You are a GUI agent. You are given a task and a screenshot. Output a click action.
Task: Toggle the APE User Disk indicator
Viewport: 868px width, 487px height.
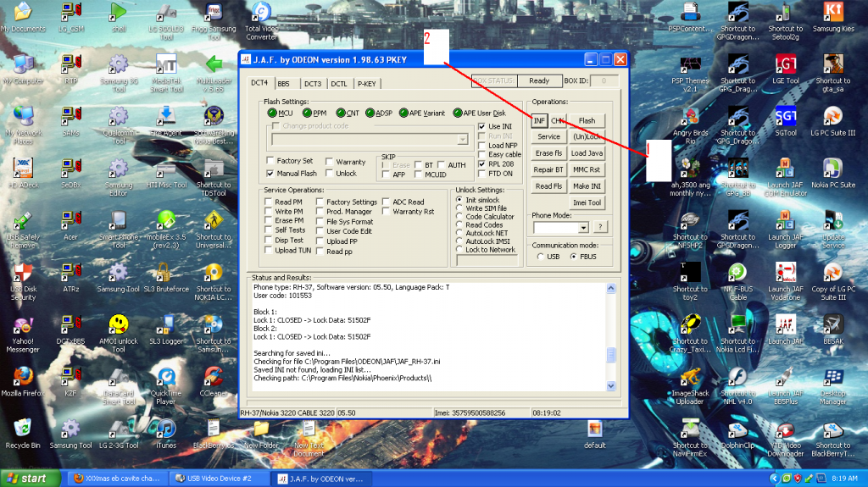[x=459, y=113]
